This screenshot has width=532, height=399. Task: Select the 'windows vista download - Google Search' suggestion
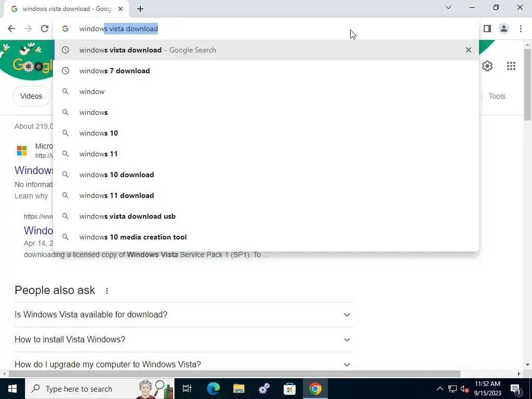click(x=266, y=50)
